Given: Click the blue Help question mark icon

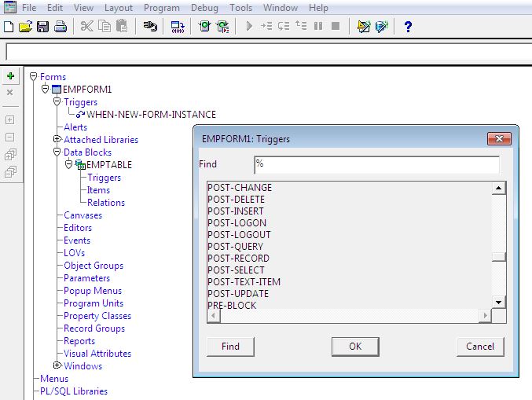Looking at the screenshot, I should (408, 27).
